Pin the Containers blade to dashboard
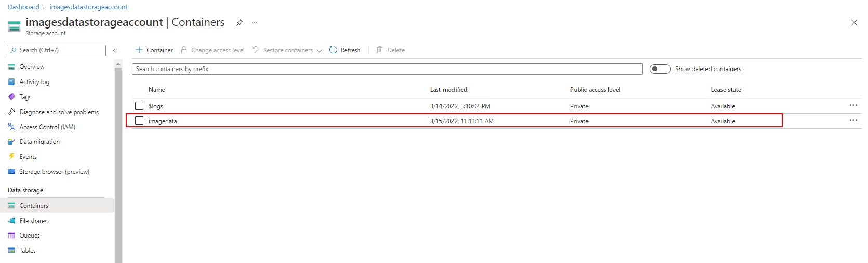868x263 pixels. pyautogui.click(x=239, y=22)
